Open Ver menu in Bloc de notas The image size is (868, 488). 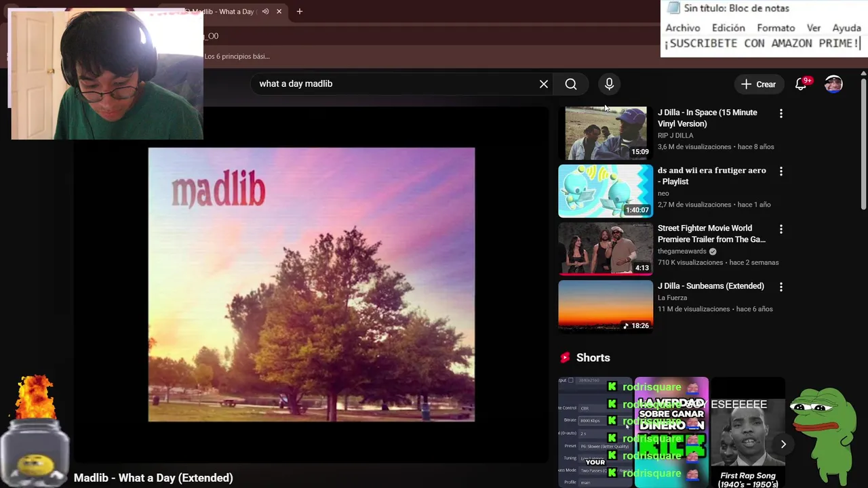pos(814,28)
